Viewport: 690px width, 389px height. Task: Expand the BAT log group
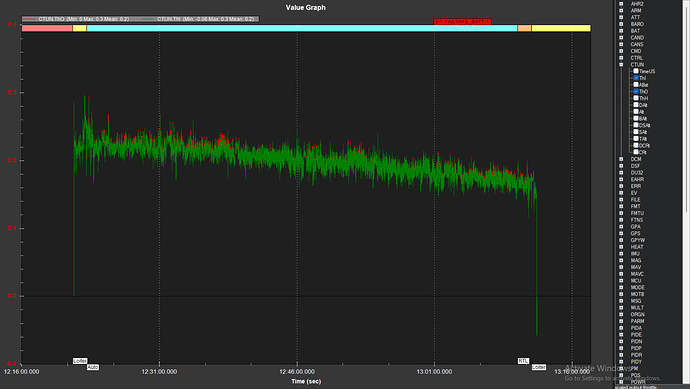pos(621,31)
